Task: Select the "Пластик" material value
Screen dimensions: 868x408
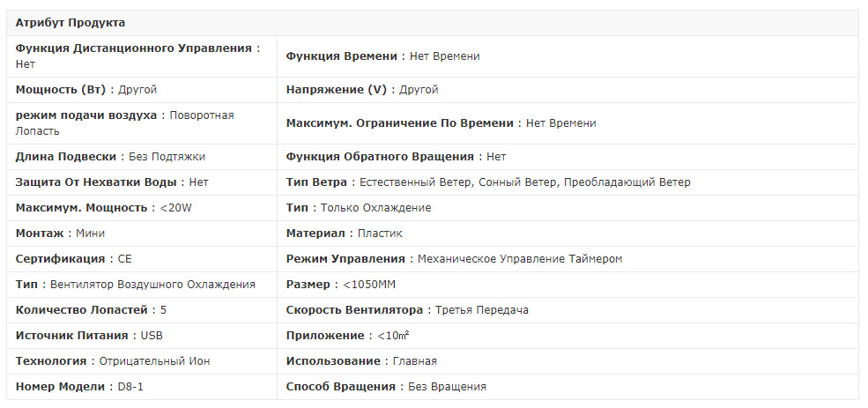Action: pos(380,234)
